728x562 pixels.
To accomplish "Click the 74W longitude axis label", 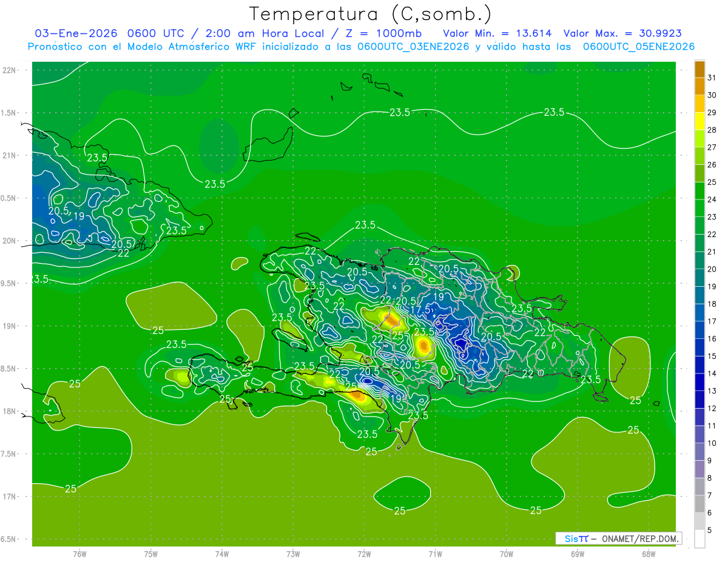I will (222, 554).
